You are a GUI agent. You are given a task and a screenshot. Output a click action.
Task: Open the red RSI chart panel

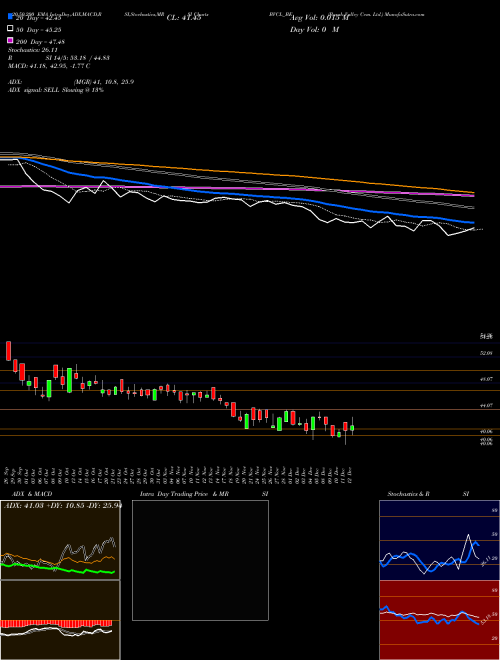pos(439,620)
